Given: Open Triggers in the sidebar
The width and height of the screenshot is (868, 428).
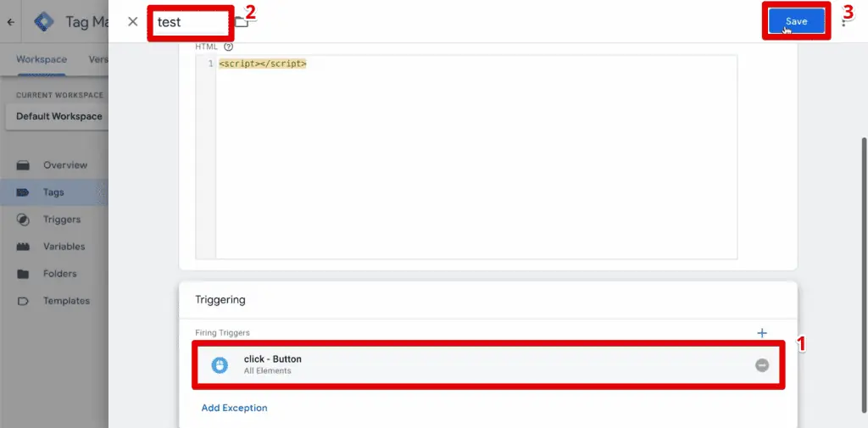Looking at the screenshot, I should [62, 220].
